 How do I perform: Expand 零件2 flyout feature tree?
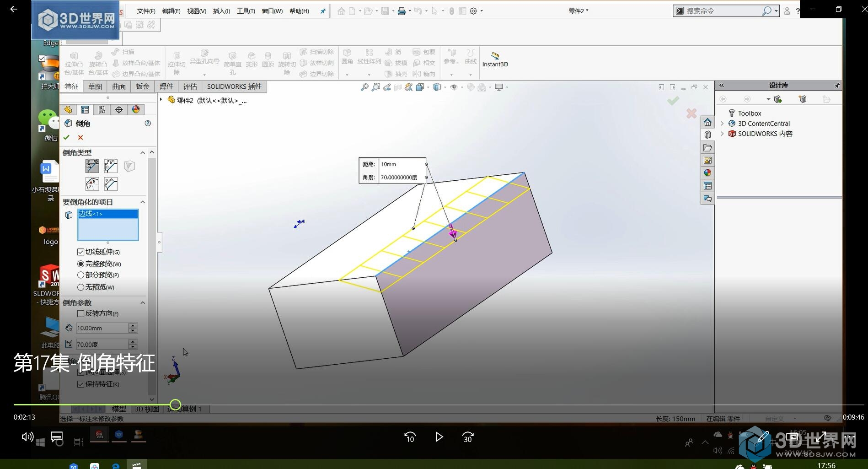pyautogui.click(x=161, y=99)
